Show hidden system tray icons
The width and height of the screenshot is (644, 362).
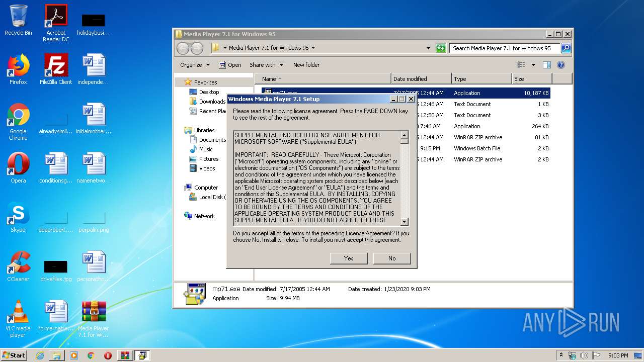(x=561, y=355)
